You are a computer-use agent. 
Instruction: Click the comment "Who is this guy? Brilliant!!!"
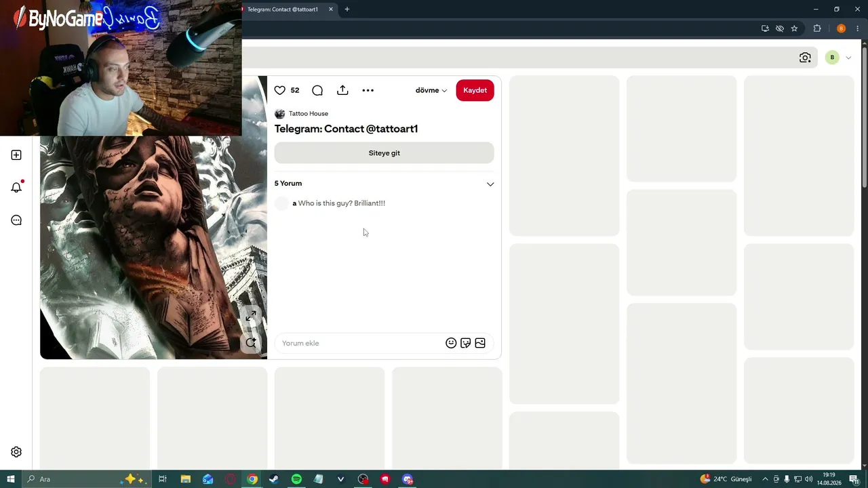[342, 203]
